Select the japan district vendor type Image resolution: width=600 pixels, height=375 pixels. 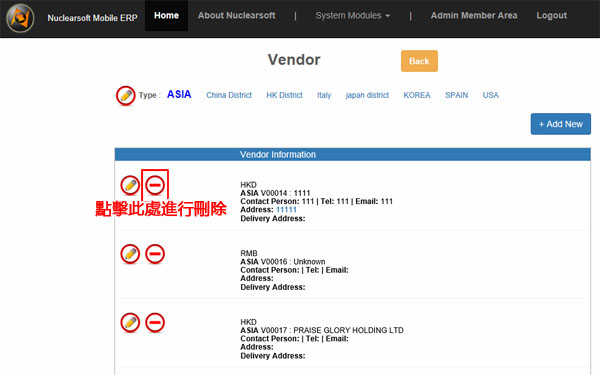[367, 95]
